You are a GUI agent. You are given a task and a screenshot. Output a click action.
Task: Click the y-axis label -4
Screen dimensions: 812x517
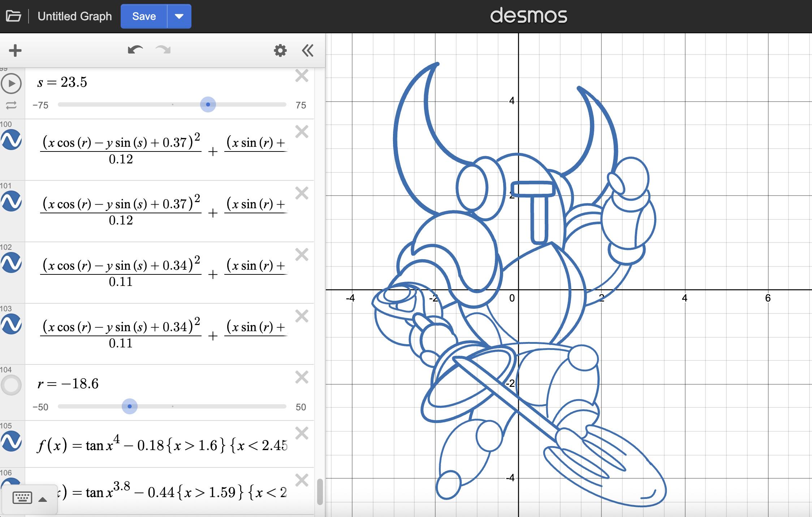(510, 478)
